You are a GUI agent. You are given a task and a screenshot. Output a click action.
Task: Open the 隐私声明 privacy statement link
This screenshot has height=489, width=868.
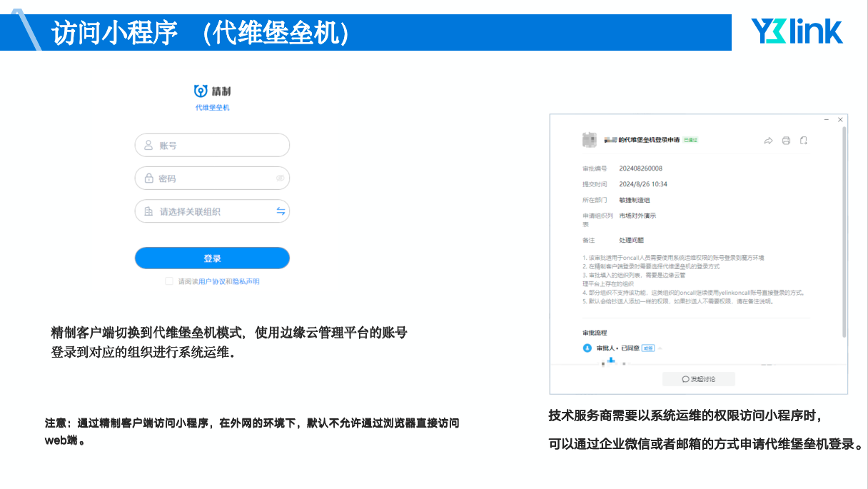coord(246,281)
